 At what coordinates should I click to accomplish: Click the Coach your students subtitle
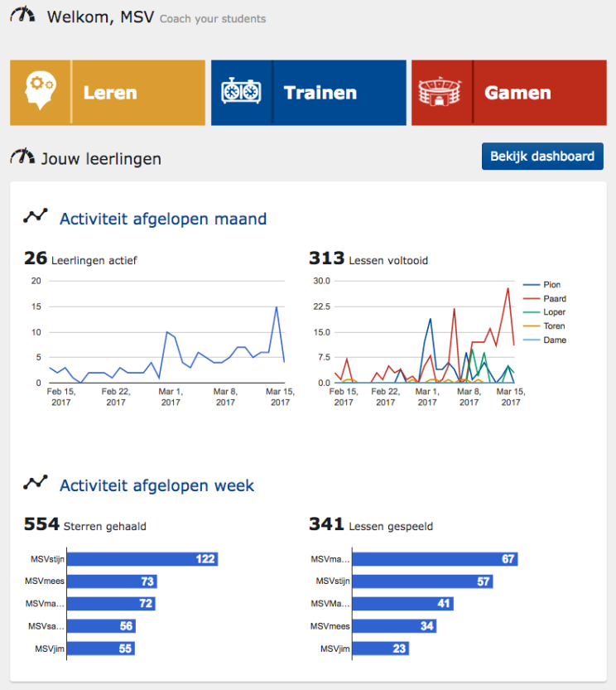[213, 19]
